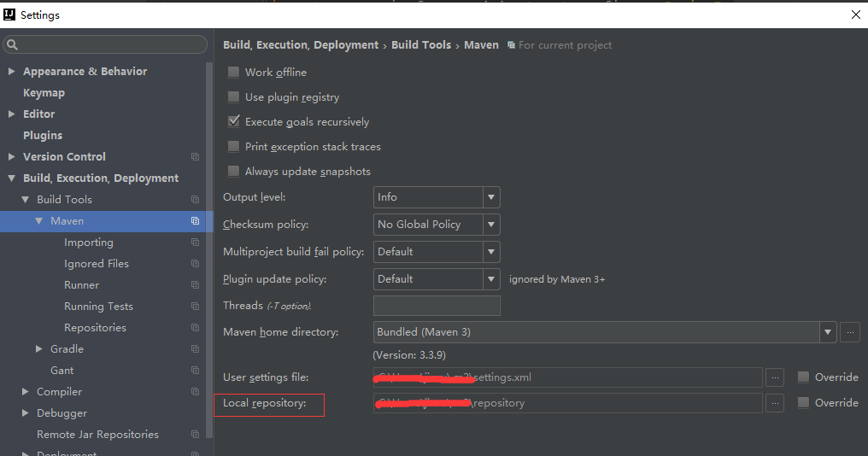Click the search magnifier icon in settings

(x=13, y=44)
